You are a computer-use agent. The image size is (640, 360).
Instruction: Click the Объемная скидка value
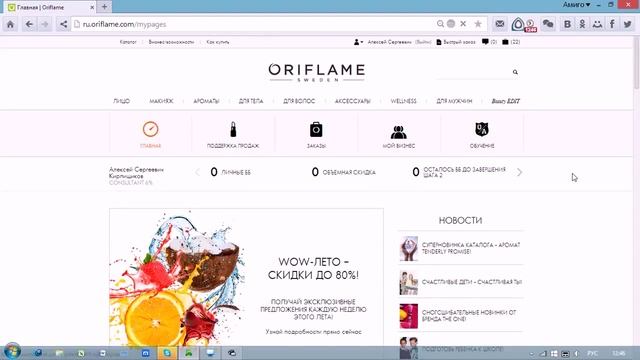tap(315, 172)
